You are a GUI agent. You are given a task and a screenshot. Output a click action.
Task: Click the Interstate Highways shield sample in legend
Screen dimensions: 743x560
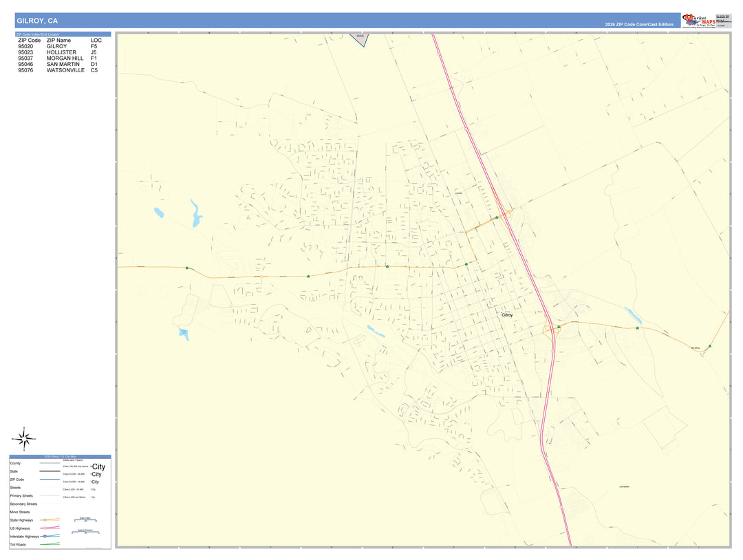(45, 537)
